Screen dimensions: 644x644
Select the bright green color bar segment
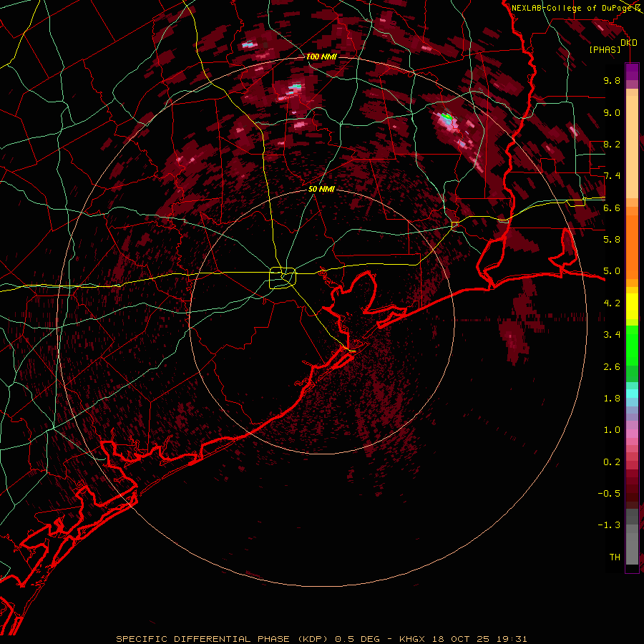tap(632, 345)
